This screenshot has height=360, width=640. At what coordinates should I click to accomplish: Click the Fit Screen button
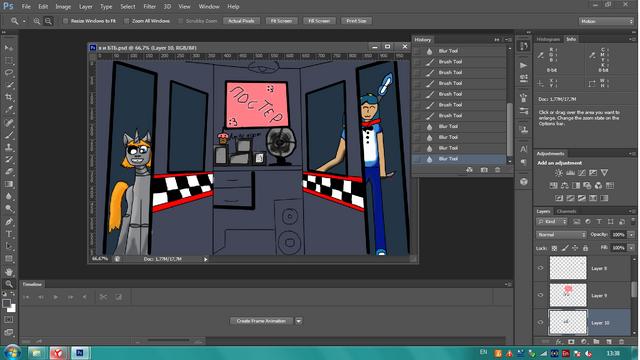pyautogui.click(x=281, y=21)
